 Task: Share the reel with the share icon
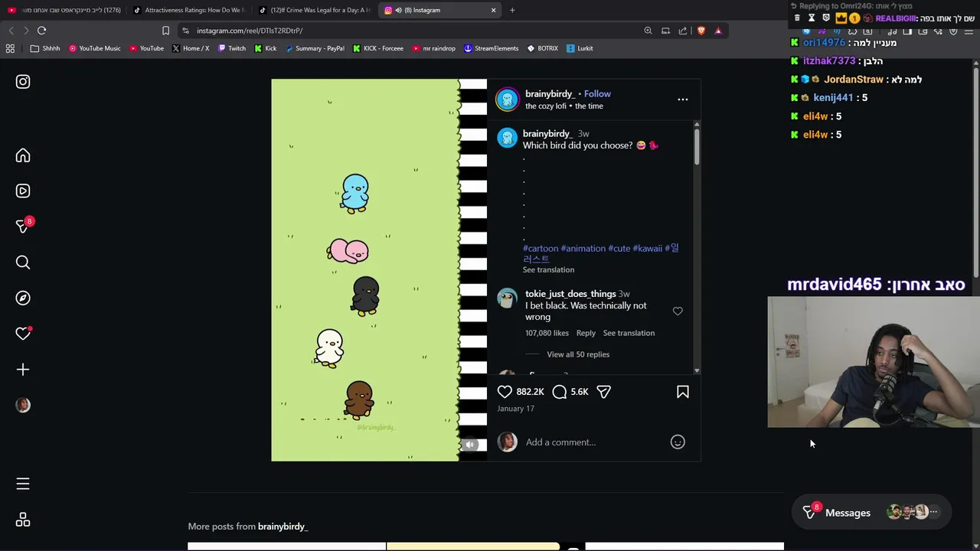point(603,392)
